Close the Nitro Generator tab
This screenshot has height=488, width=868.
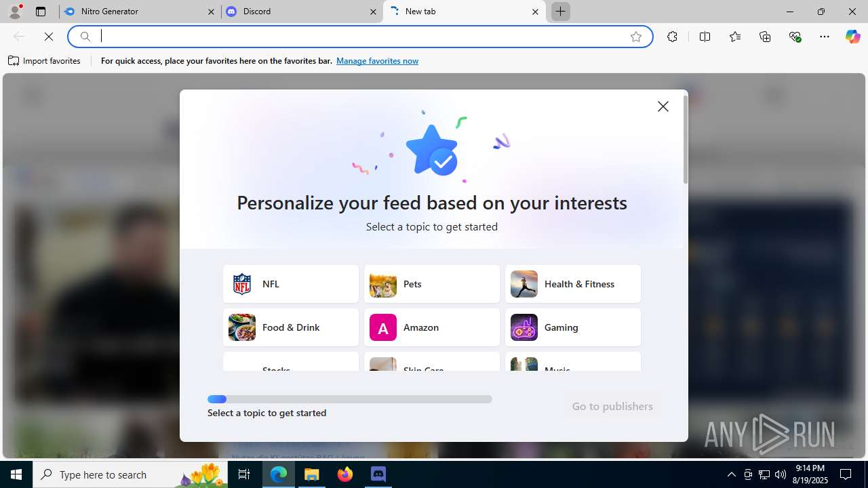click(x=211, y=12)
